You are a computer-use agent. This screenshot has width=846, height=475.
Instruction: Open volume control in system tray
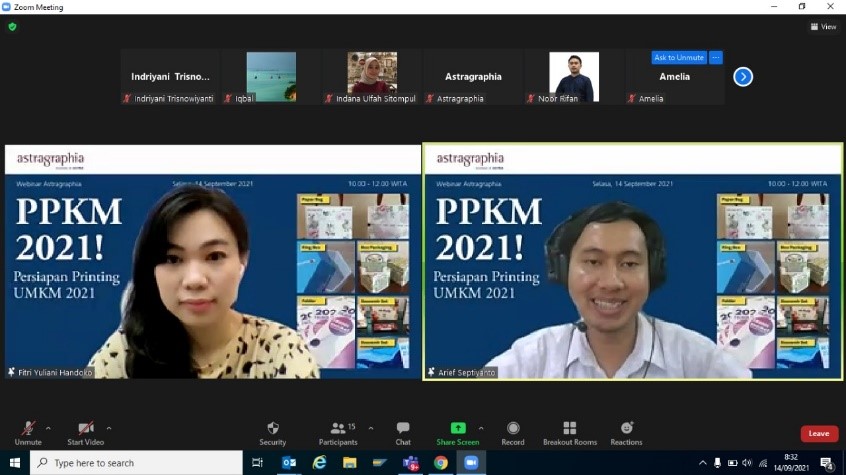pos(747,463)
